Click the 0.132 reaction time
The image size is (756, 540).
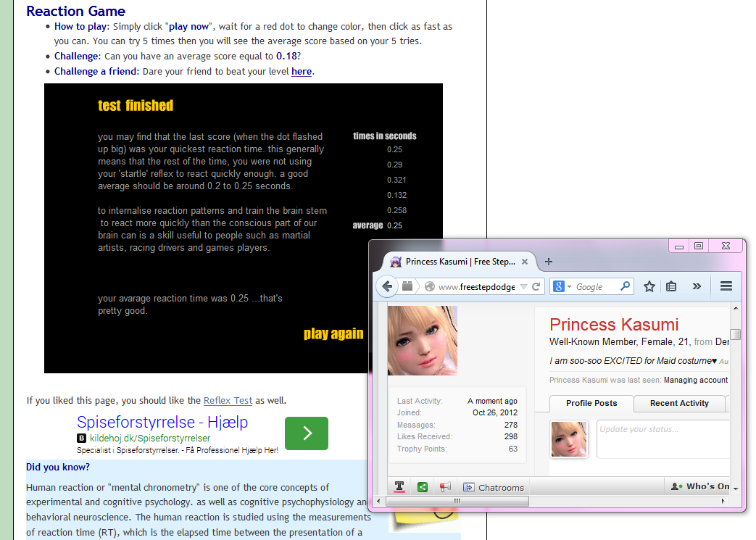(396, 195)
